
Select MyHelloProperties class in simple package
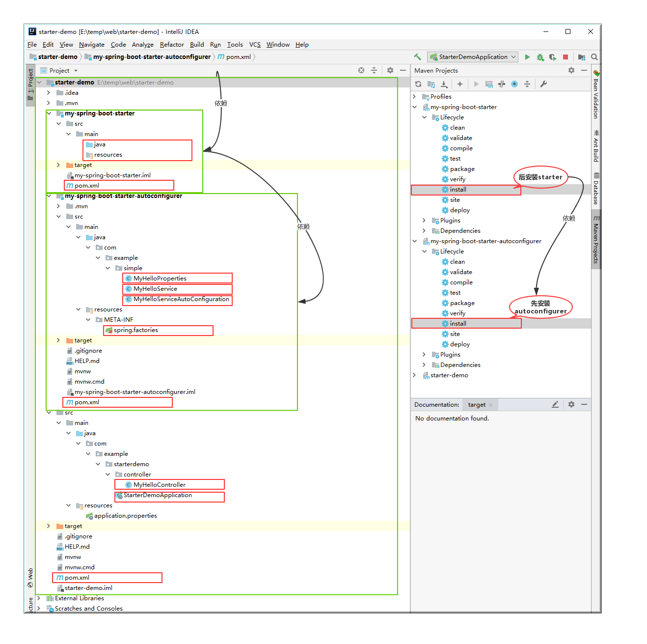[x=156, y=279]
